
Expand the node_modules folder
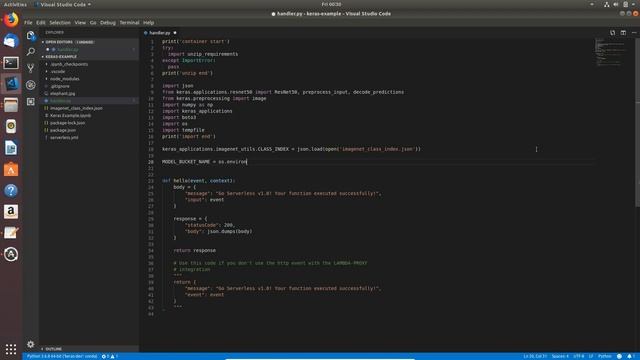coord(64,79)
